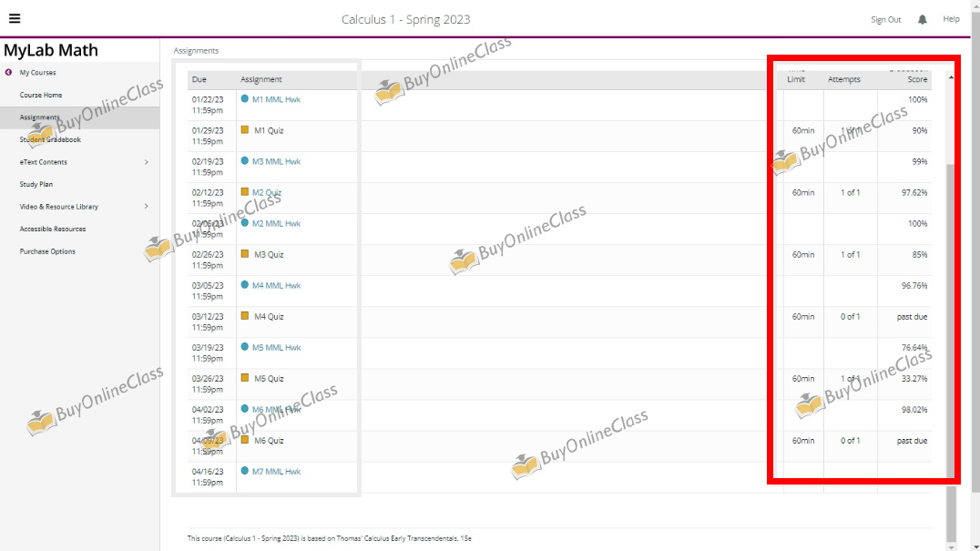Open the M5 MML Hwk assignment link
980x551 pixels.
[276, 348]
